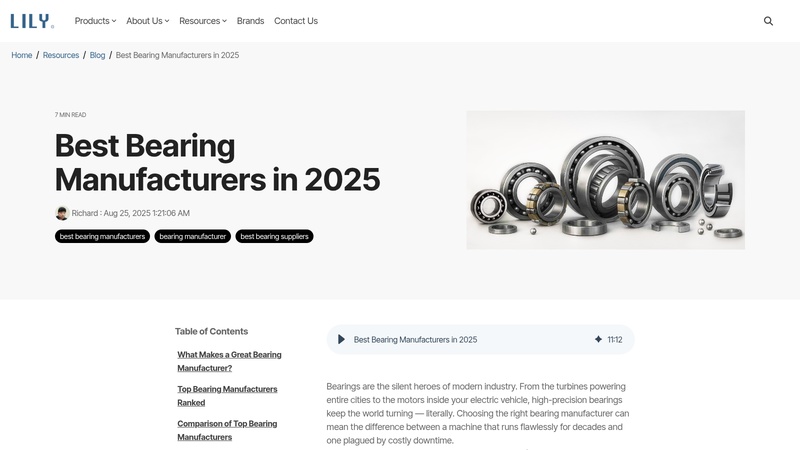The image size is (800, 450).
Task: Open the search magnifier icon
Action: click(768, 21)
